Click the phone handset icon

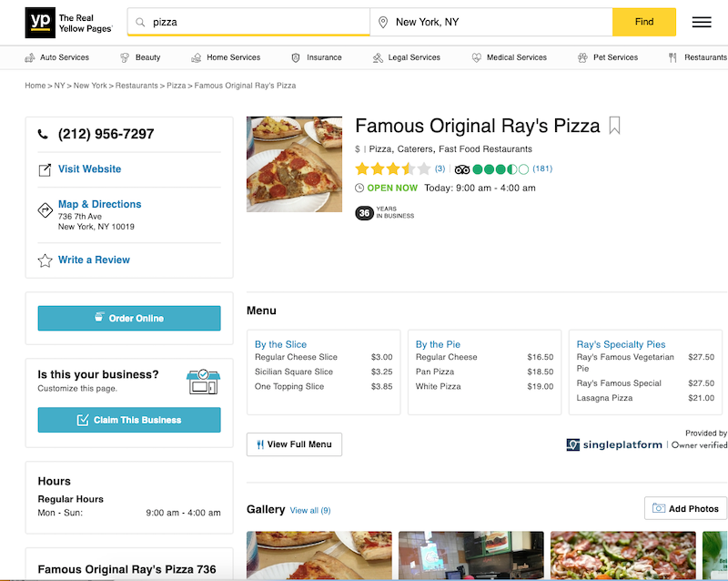43,135
